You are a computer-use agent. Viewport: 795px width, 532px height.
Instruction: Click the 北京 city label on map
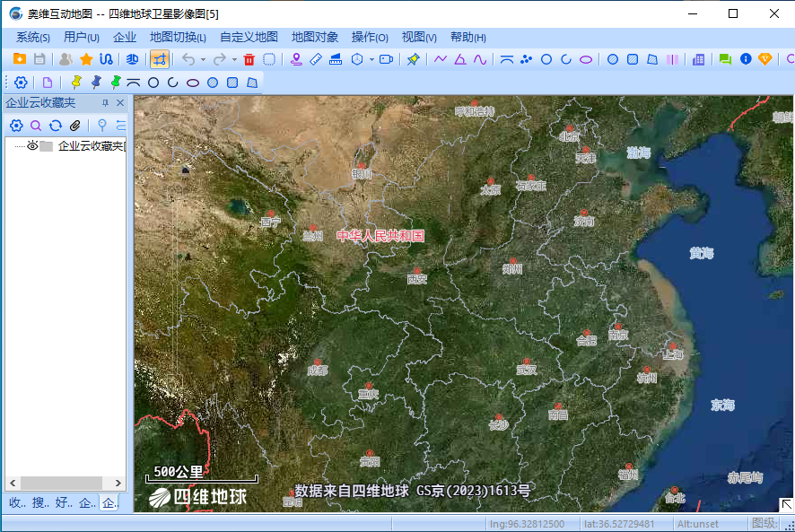coord(569,136)
